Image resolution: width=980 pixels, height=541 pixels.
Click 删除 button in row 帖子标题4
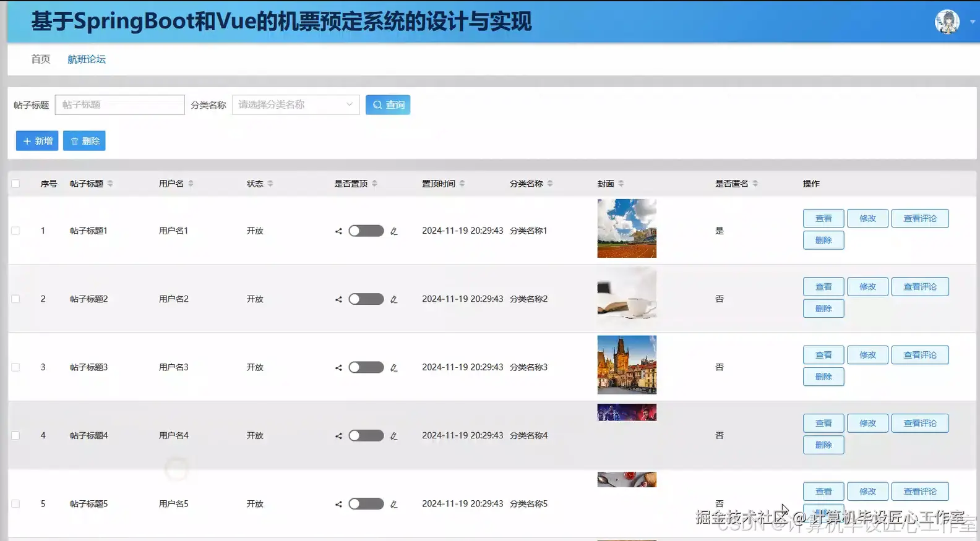[x=823, y=445]
